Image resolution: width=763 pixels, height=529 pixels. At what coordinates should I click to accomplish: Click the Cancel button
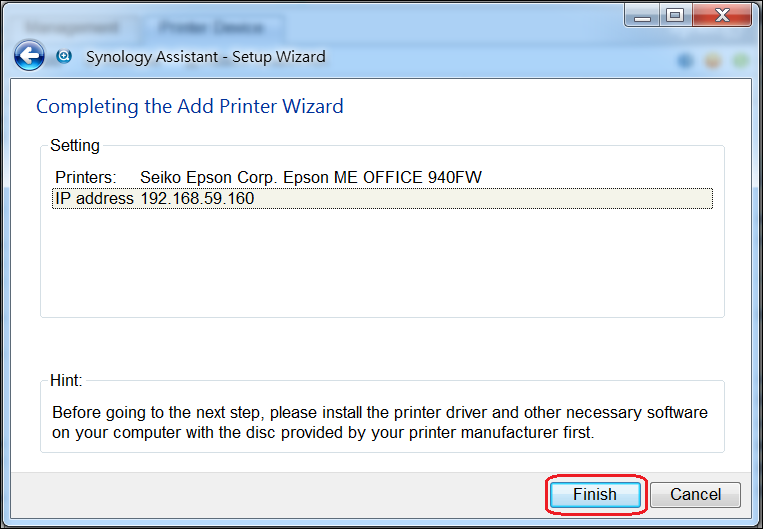coord(695,494)
